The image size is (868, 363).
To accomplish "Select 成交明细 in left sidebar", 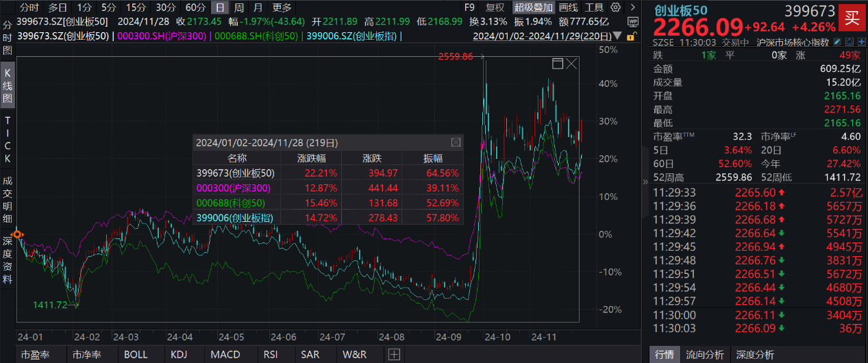I will coord(8,199).
